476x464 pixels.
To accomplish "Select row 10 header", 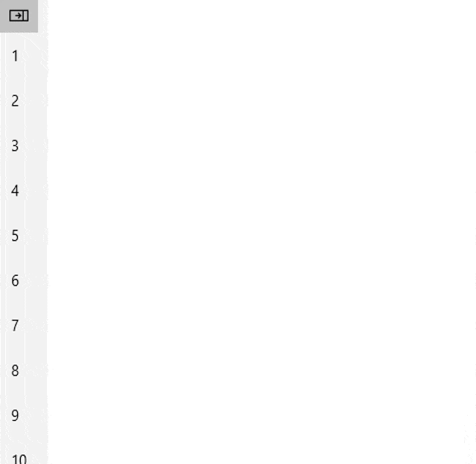I will [x=24, y=451].
